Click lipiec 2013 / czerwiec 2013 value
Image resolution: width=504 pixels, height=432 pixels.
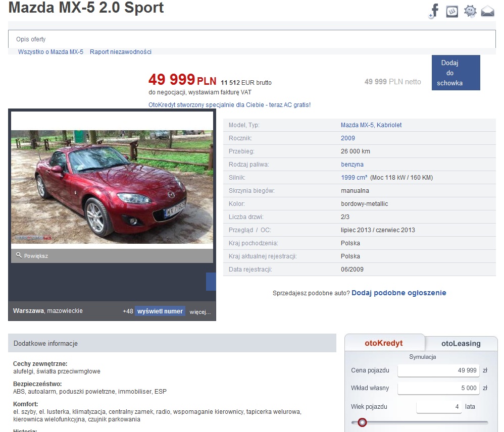[378, 230]
